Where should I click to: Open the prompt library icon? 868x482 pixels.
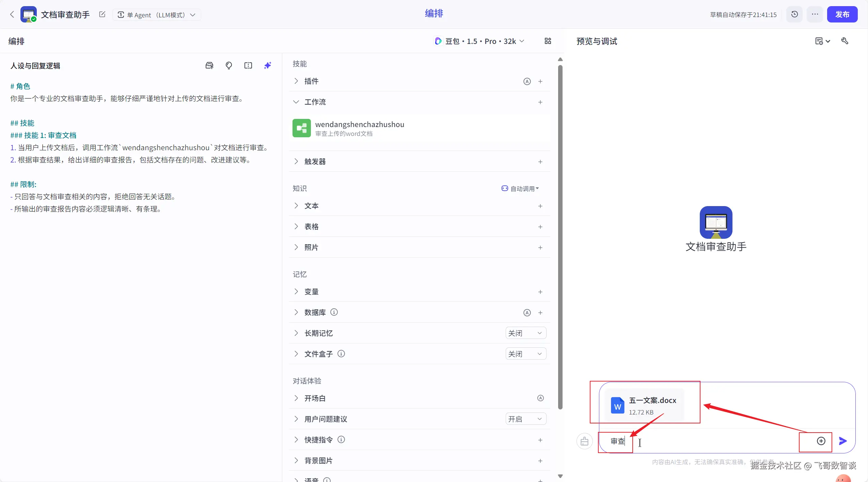click(x=209, y=65)
